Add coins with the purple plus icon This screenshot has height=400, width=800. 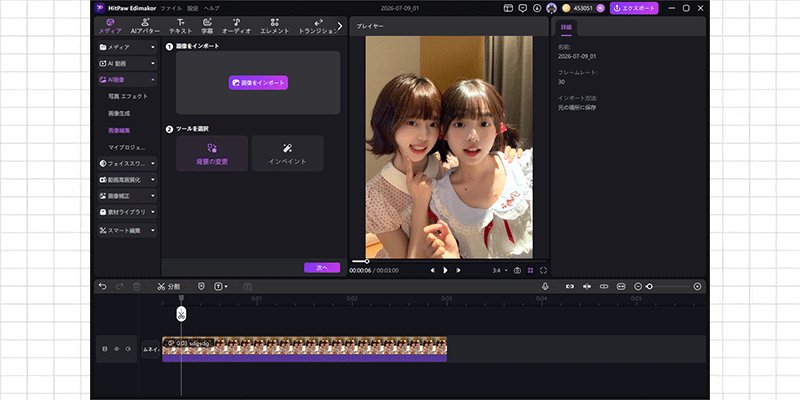pyautogui.click(x=600, y=8)
